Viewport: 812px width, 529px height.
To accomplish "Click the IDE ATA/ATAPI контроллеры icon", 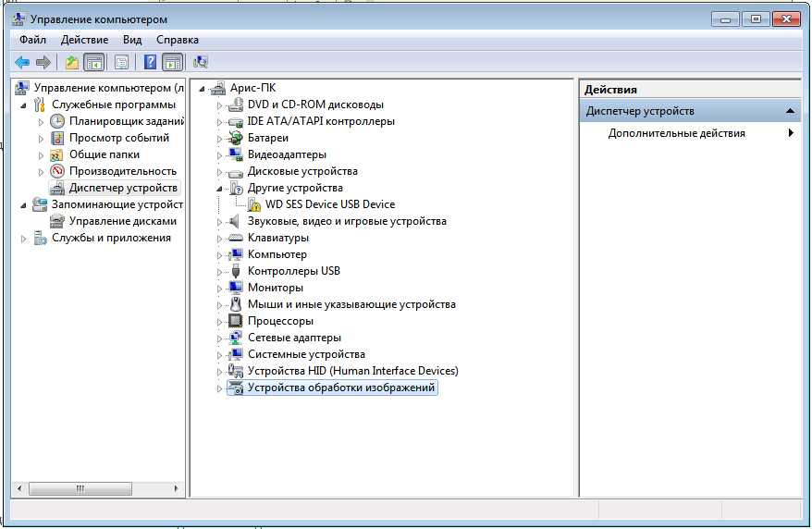I will click(x=236, y=122).
